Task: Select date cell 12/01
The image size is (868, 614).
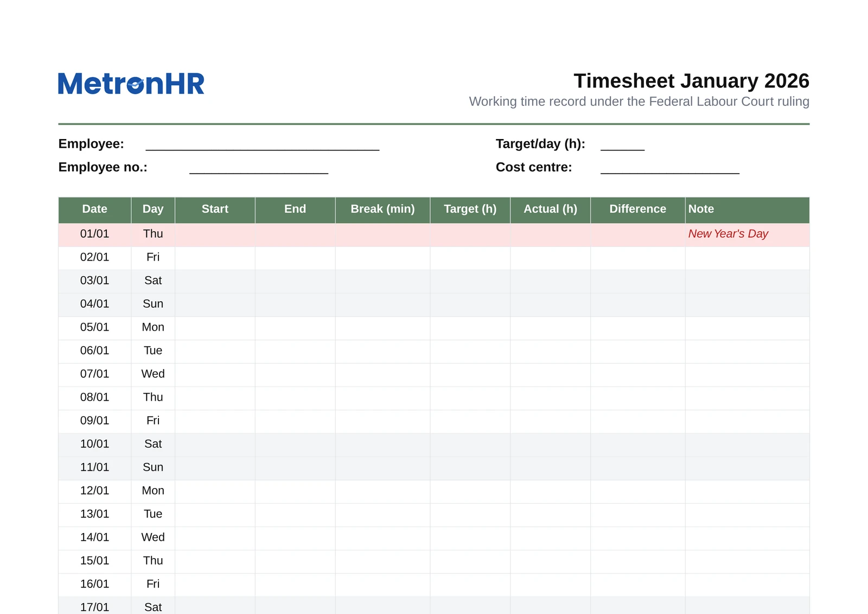Action: point(95,491)
